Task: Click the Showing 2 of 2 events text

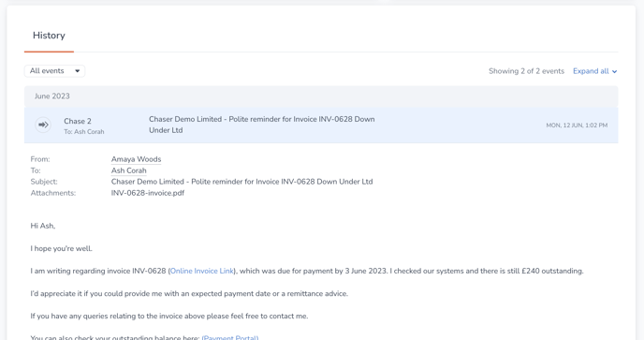Action: coord(527,71)
